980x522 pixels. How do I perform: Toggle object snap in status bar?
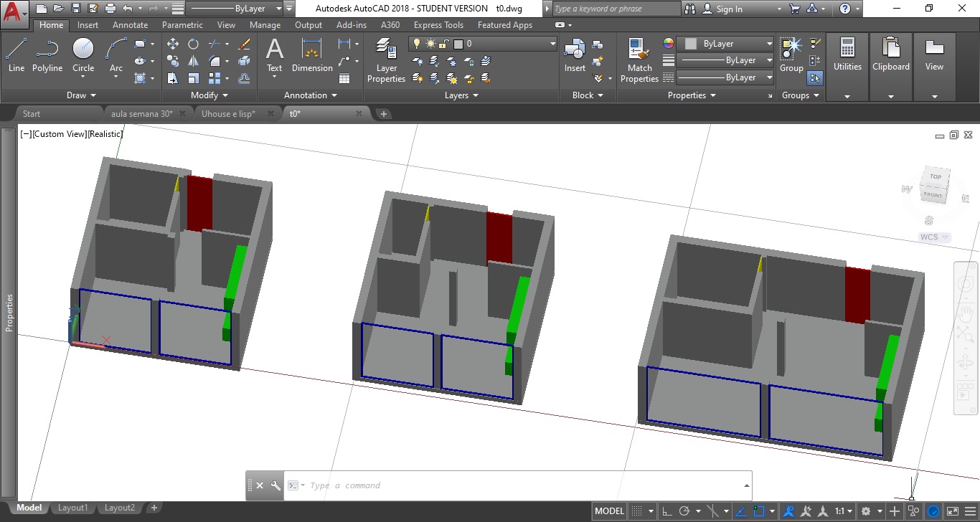(759, 511)
